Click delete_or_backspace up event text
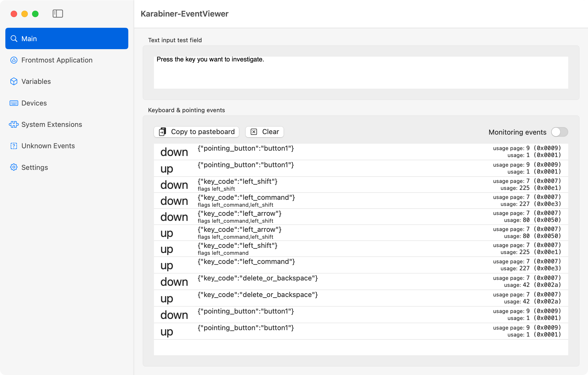 click(258, 295)
